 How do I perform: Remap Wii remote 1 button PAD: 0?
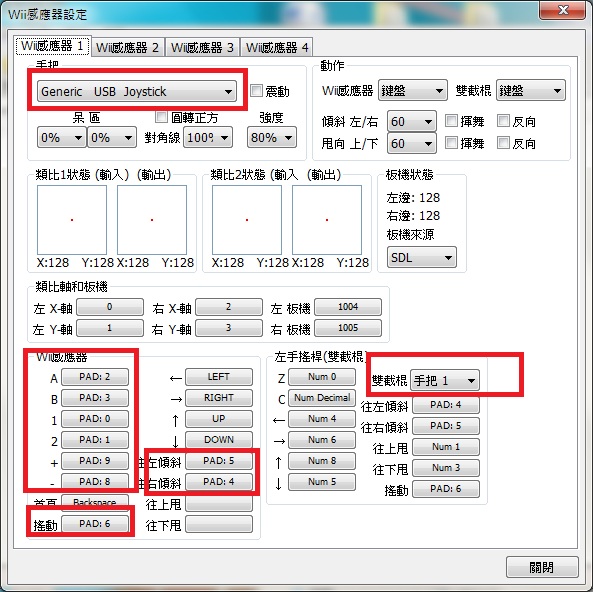click(x=95, y=419)
